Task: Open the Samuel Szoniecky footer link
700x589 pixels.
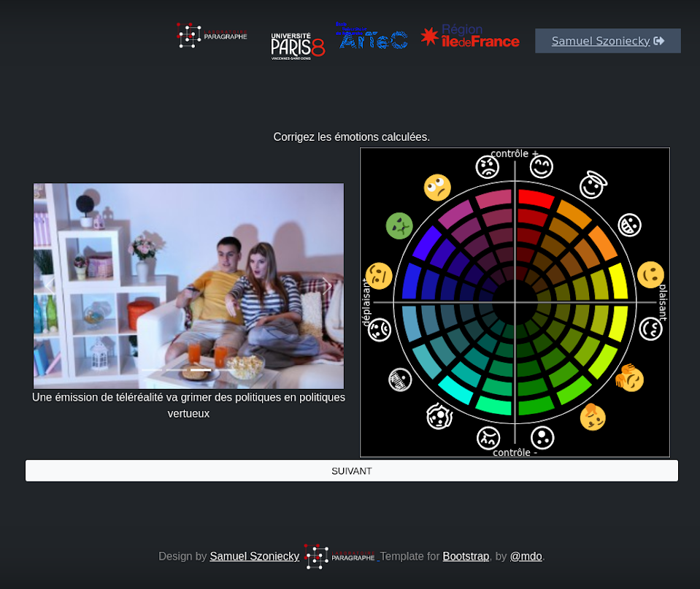Action: 254,556
